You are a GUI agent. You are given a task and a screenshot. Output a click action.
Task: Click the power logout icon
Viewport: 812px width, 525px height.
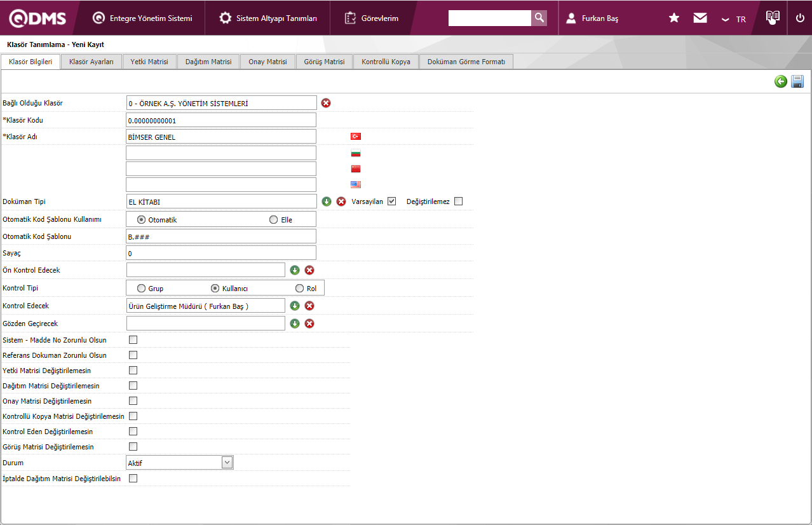pyautogui.click(x=800, y=18)
